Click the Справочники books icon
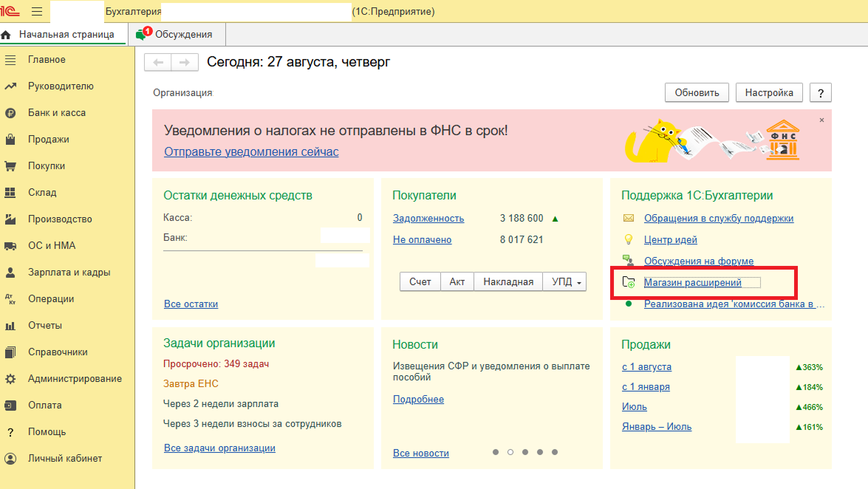Image resolution: width=868 pixels, height=489 pixels. point(10,352)
